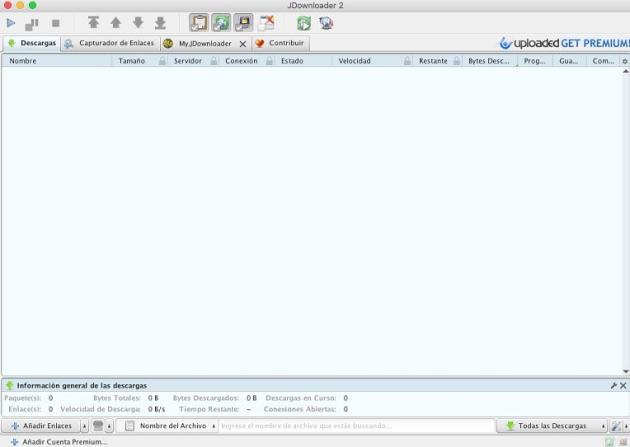The height and width of the screenshot is (447, 630).
Task: Start all downloads with play icon
Action: 11,23
